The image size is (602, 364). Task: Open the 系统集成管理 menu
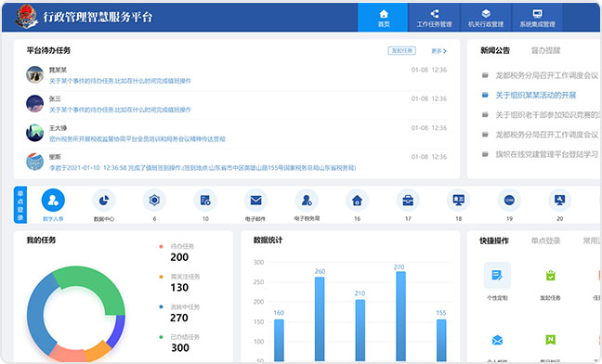(x=537, y=18)
